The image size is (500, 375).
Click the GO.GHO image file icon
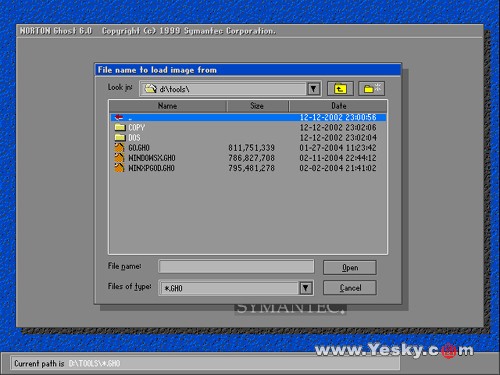[x=119, y=148]
